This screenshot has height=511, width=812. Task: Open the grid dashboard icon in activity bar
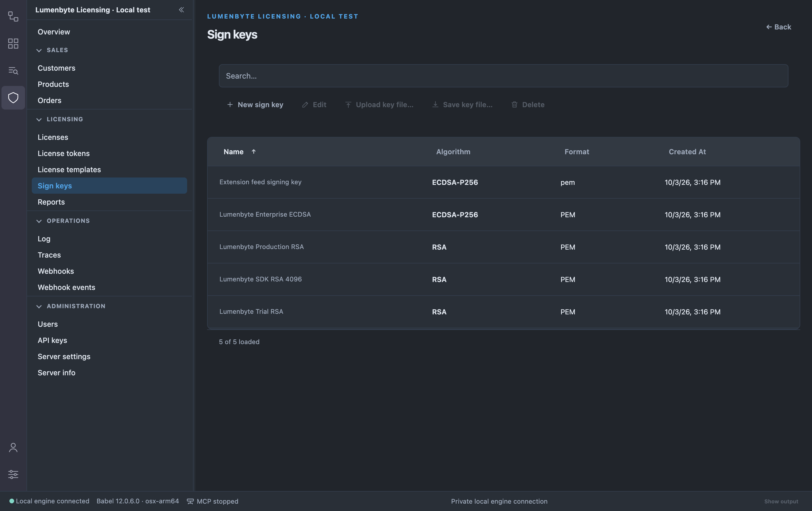pyautogui.click(x=13, y=44)
